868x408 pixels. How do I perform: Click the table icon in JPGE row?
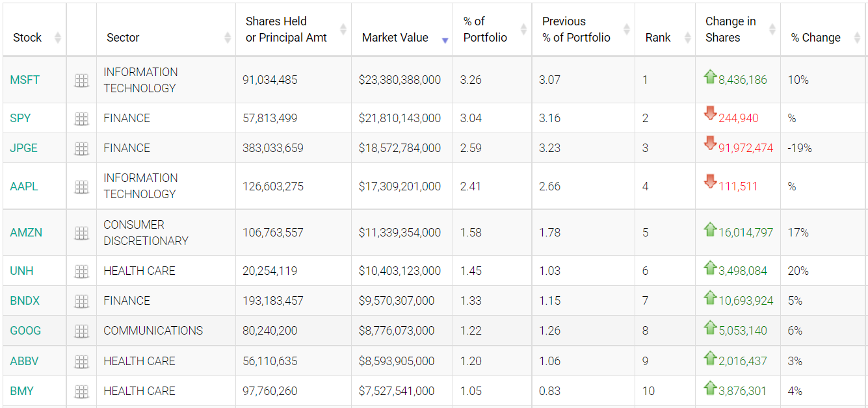[x=81, y=149]
